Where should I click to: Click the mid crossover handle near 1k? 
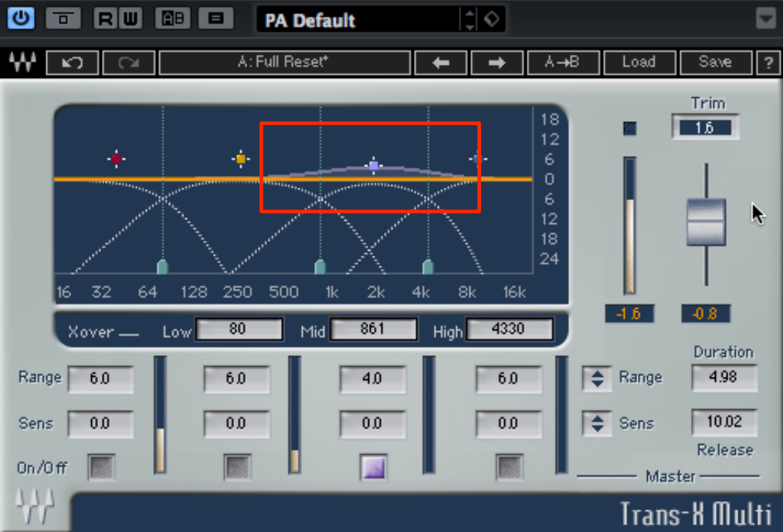tap(320, 266)
